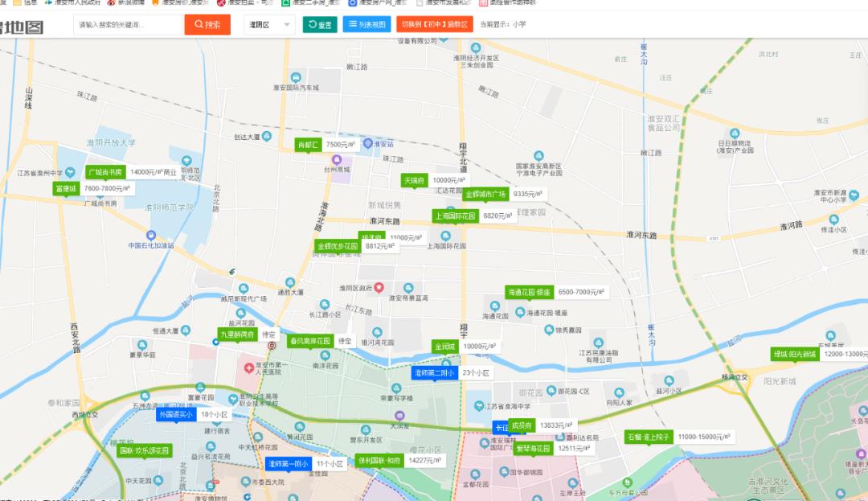Viewport: 868px width, 501px height.
Task: Switch to 列表视图 list view
Action: (367, 24)
